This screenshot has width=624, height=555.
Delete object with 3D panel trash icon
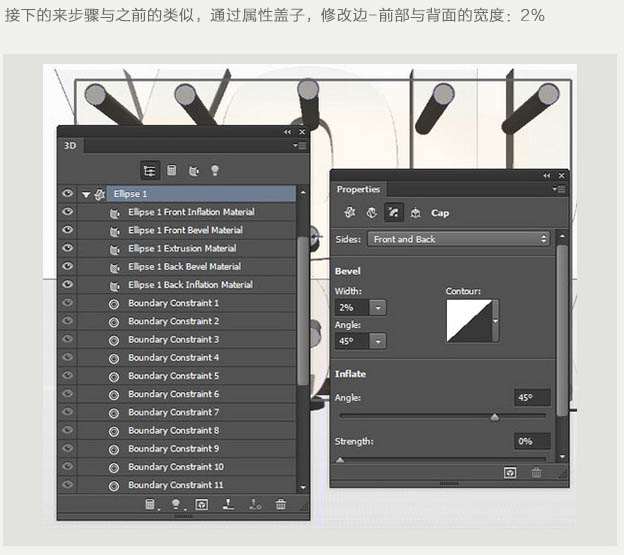(x=281, y=504)
